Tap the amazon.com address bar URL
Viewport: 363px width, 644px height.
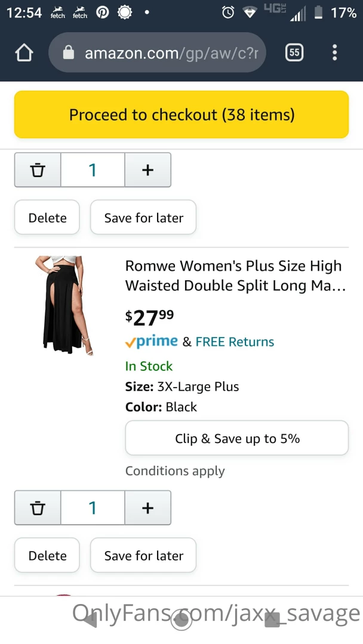[x=171, y=53]
